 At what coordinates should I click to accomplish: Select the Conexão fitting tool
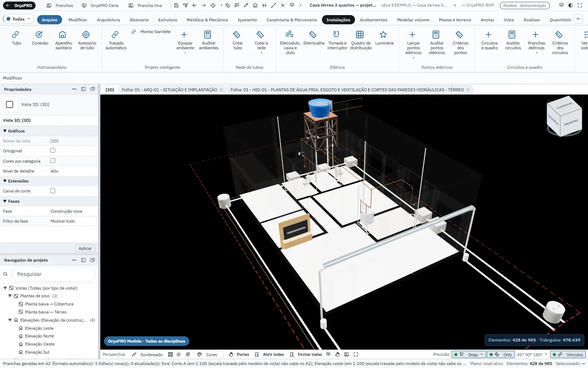pyautogui.click(x=40, y=39)
